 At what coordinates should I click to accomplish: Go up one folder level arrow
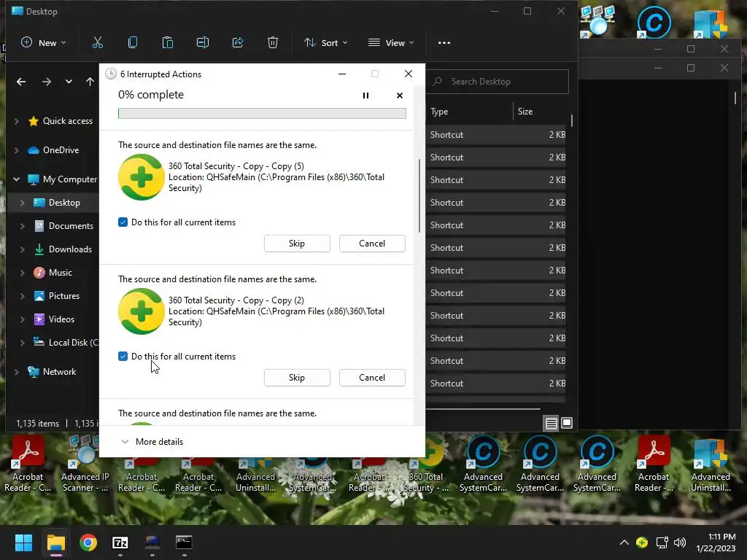point(90,82)
